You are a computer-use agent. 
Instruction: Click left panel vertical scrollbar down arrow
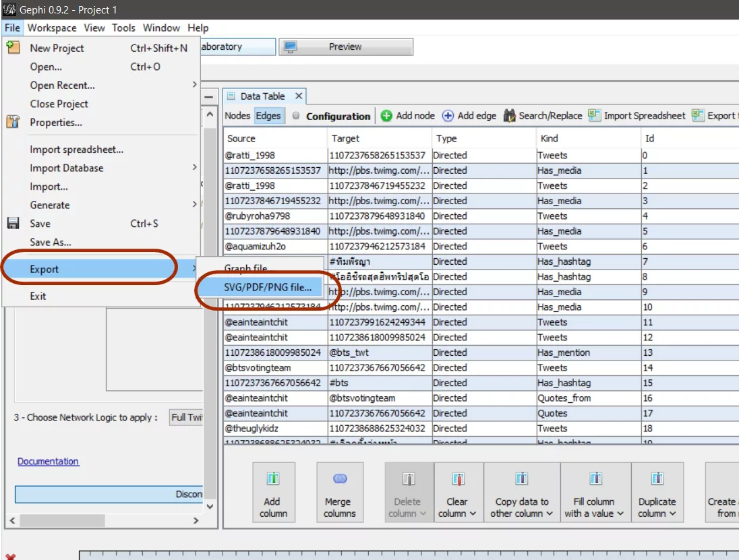click(x=210, y=507)
